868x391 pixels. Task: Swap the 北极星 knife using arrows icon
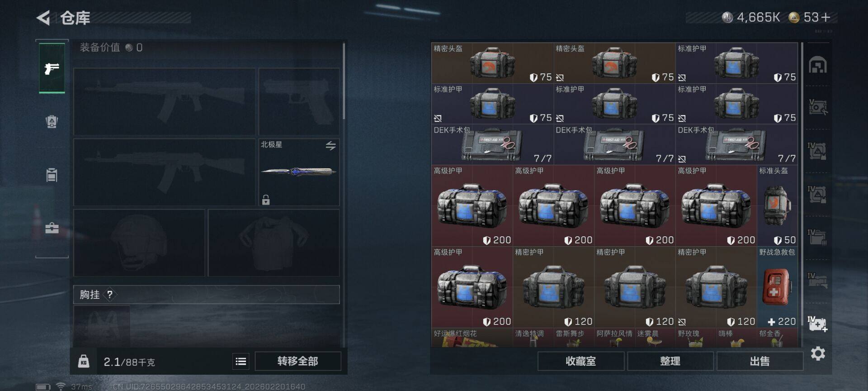point(330,146)
